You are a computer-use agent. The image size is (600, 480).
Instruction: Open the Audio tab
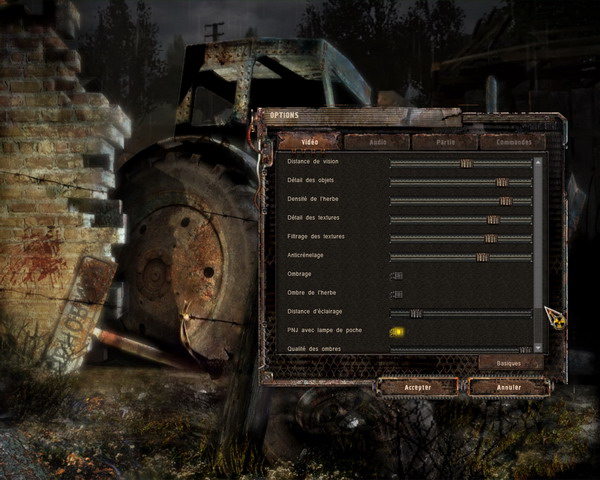tap(376, 142)
